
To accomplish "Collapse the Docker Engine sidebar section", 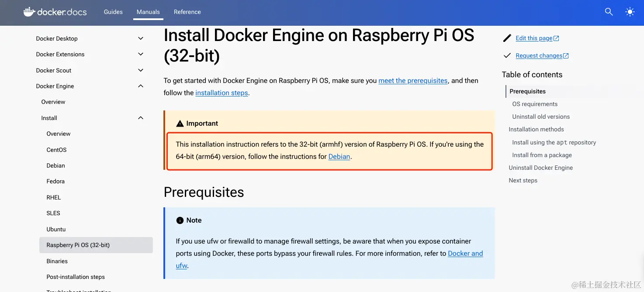I will [141, 86].
